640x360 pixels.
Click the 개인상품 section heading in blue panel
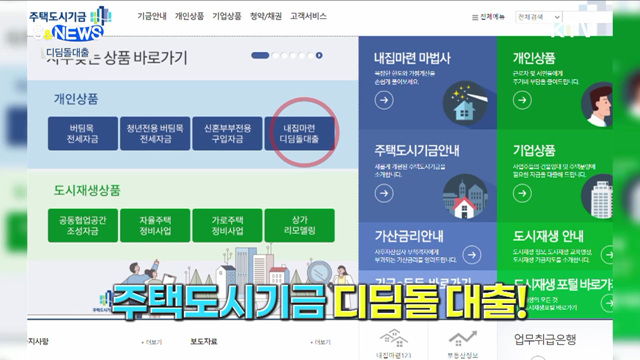76,99
